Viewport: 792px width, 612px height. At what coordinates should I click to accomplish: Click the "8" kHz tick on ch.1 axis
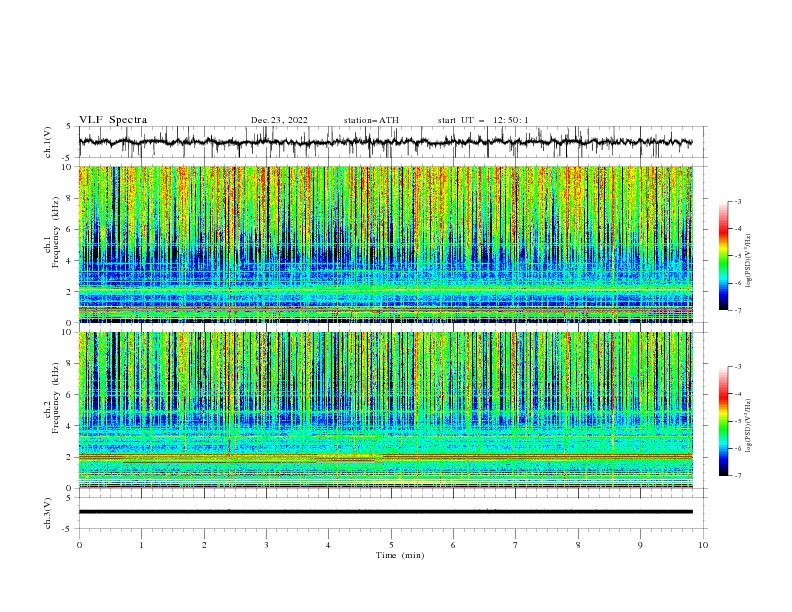tap(70, 198)
